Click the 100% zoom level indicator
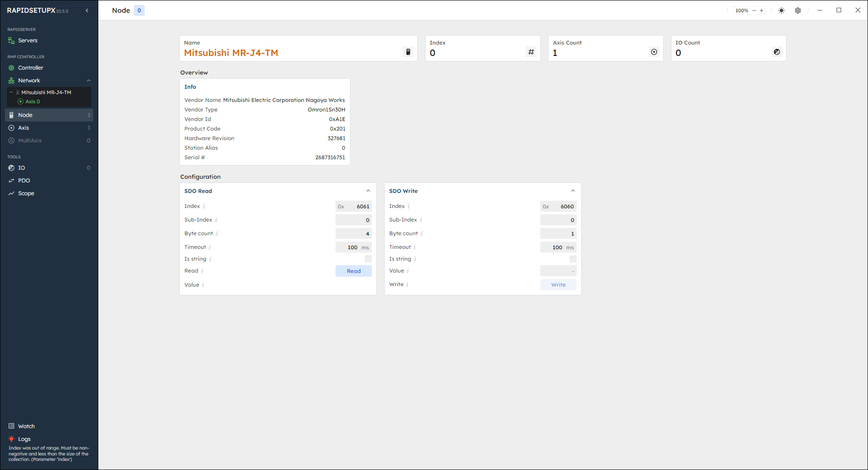This screenshot has height=470, width=868. point(742,10)
